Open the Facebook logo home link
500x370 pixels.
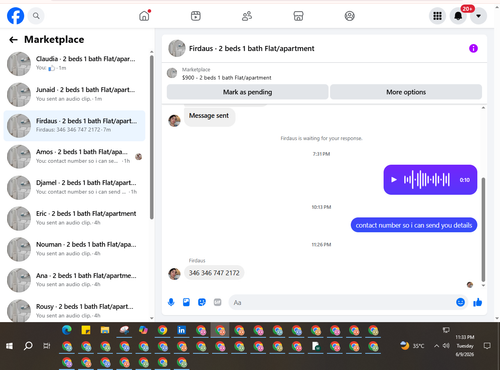pos(16,16)
